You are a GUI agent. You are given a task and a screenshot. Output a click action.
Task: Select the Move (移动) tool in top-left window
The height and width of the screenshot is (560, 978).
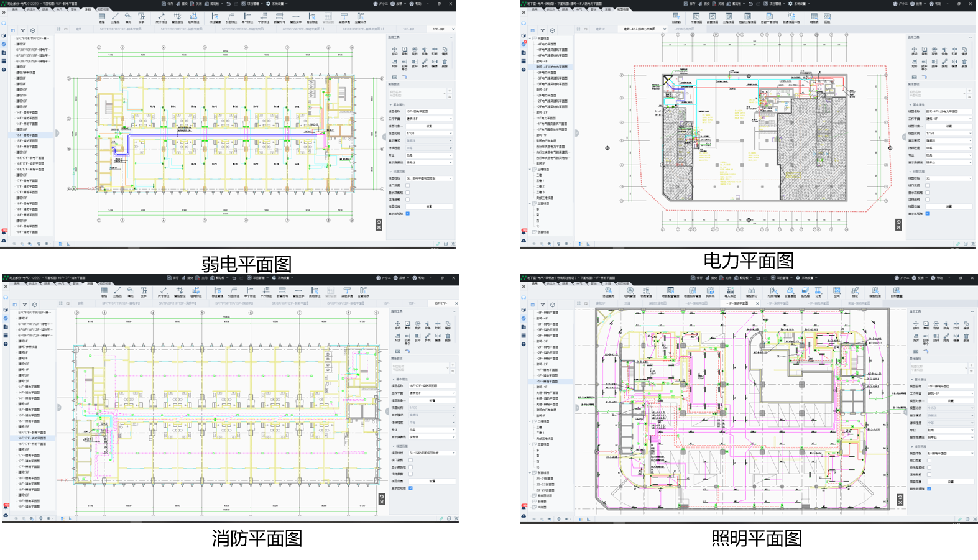pos(394,50)
